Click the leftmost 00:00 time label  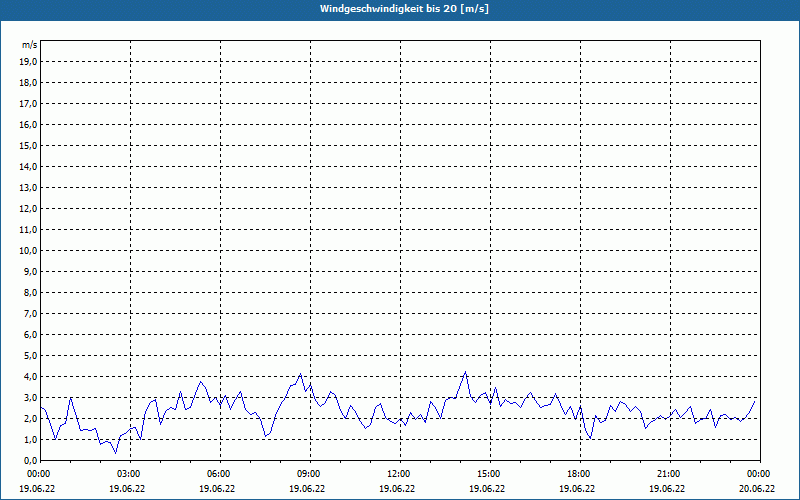click(39, 474)
